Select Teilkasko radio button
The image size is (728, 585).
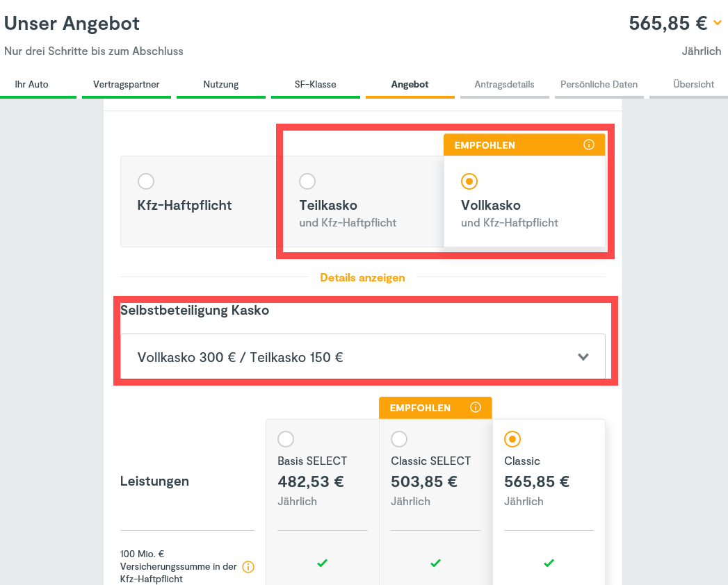(307, 181)
